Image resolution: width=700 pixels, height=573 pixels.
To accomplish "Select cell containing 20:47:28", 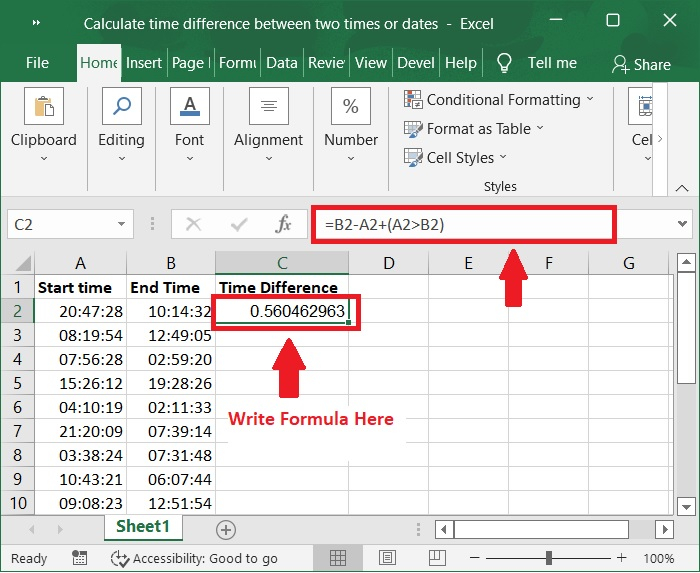I will point(81,311).
